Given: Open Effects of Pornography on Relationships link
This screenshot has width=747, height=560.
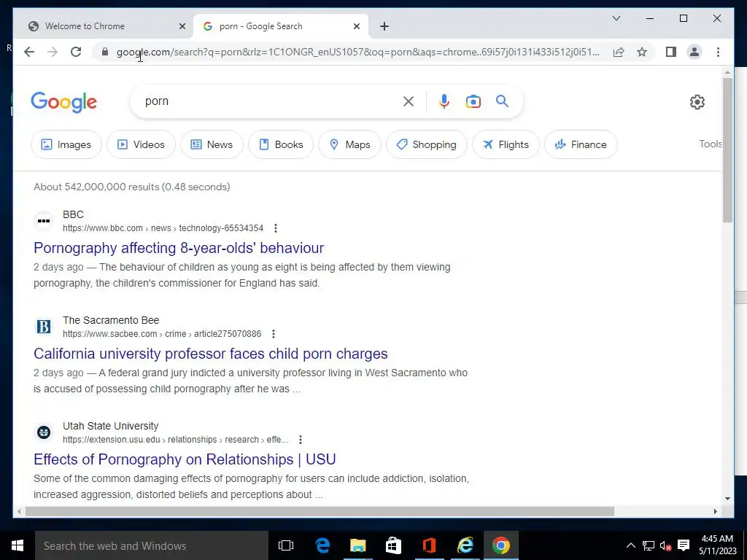Looking at the screenshot, I should pyautogui.click(x=185, y=459).
